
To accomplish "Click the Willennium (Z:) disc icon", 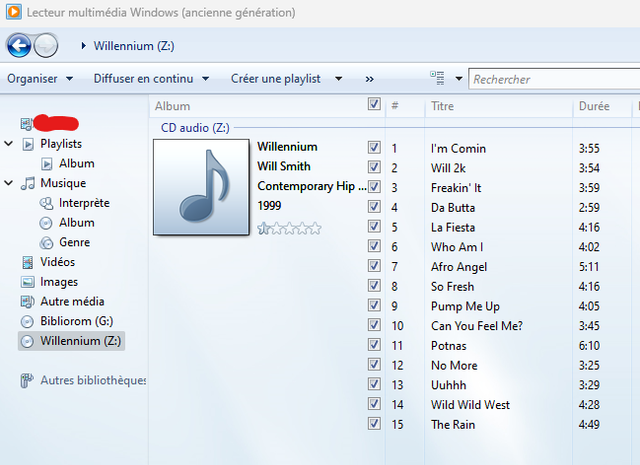I will click(x=27, y=341).
